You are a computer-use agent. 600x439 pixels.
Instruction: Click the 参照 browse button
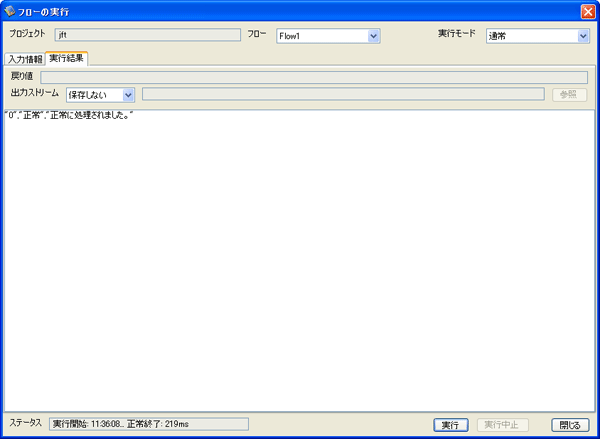click(x=570, y=95)
